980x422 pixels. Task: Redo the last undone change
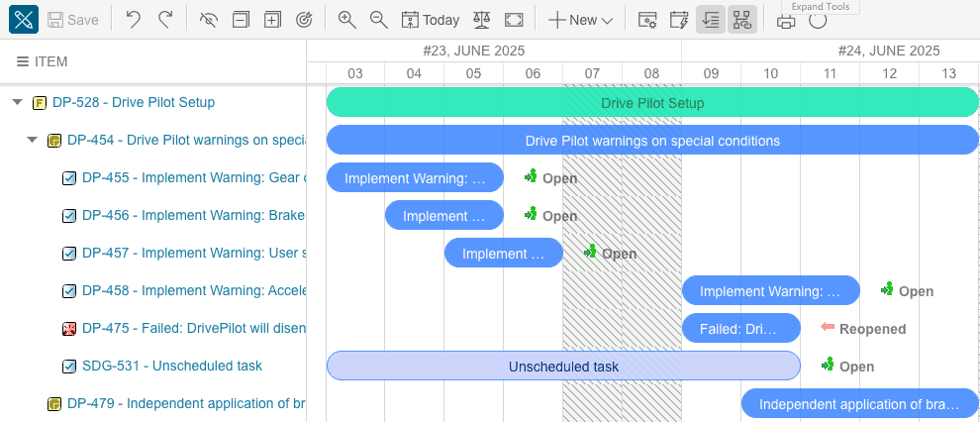point(165,20)
